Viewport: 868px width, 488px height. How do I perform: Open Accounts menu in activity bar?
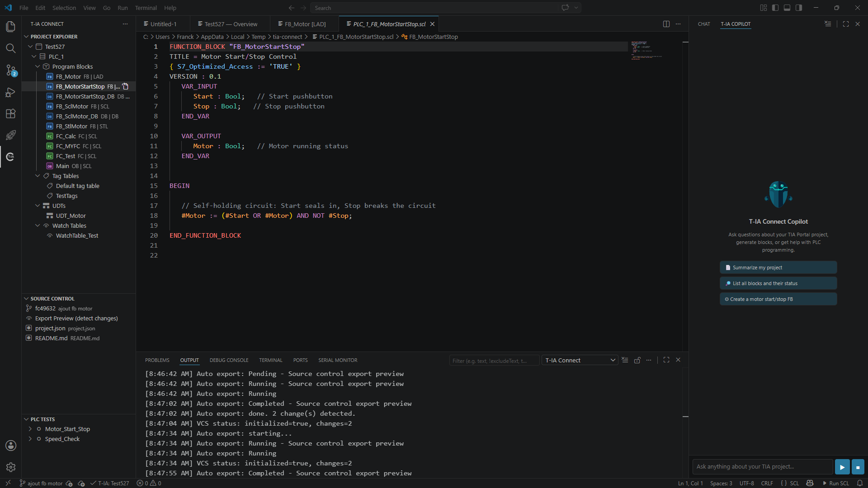[10, 446]
